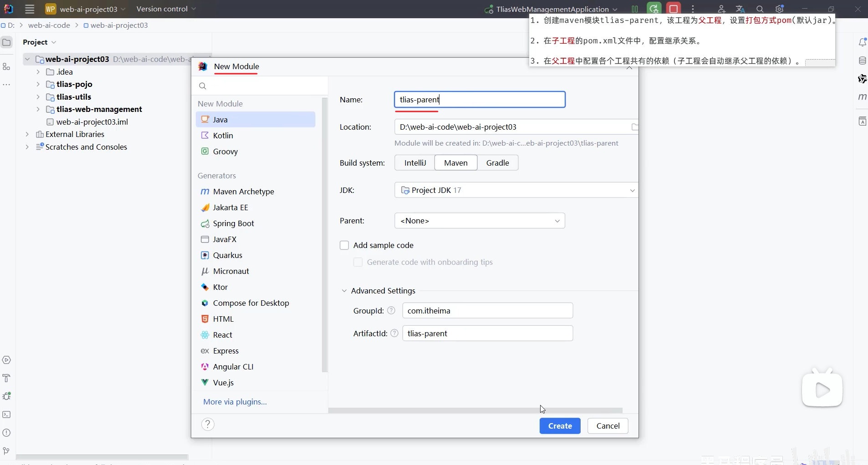868x465 pixels.
Task: Stop the running application red button
Action: click(674, 9)
